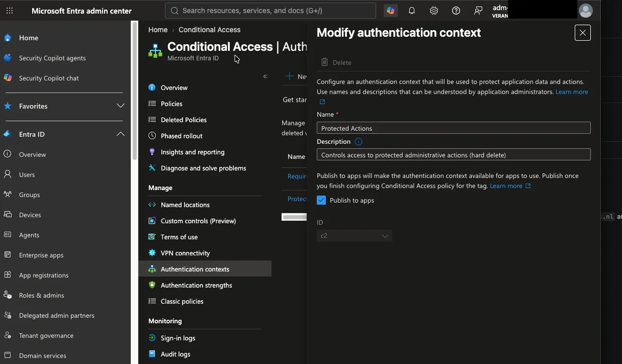The height and width of the screenshot is (364, 622).
Task: Click the Enterprise apps icon
Action: click(x=8, y=255)
